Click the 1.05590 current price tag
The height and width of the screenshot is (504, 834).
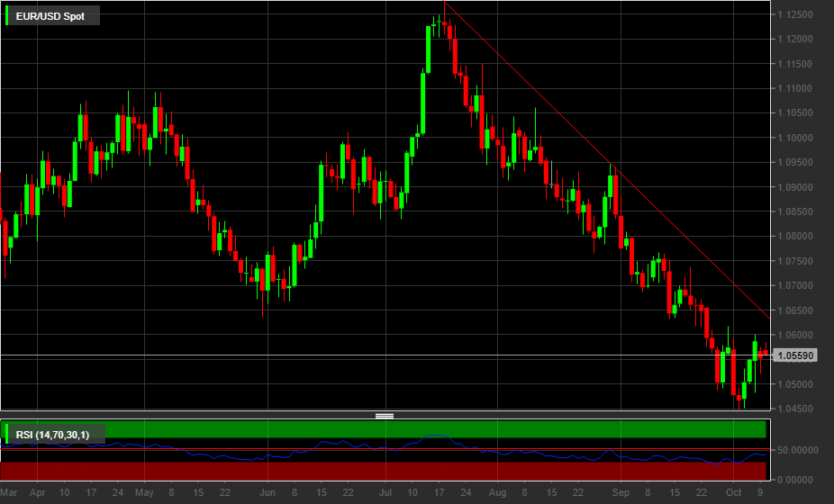(x=795, y=355)
